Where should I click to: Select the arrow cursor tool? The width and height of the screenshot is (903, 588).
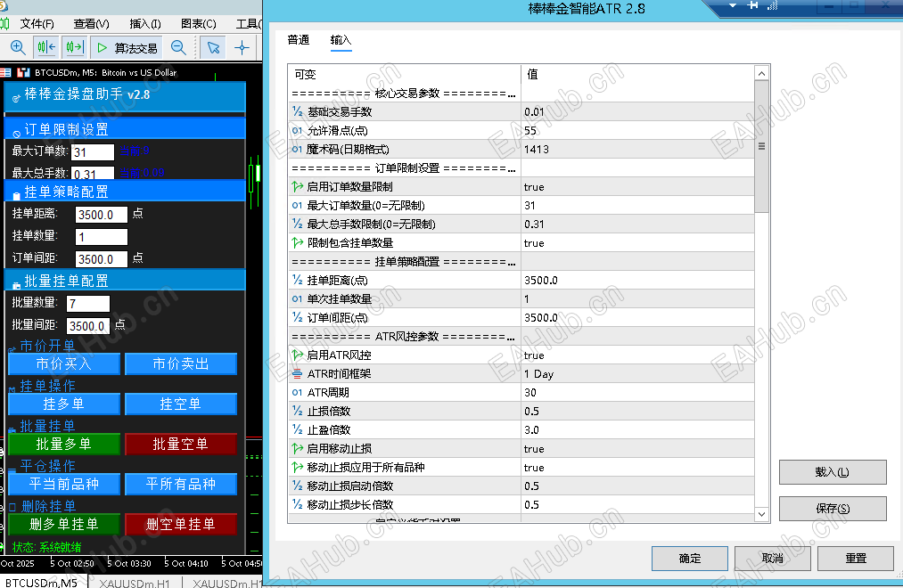click(214, 47)
